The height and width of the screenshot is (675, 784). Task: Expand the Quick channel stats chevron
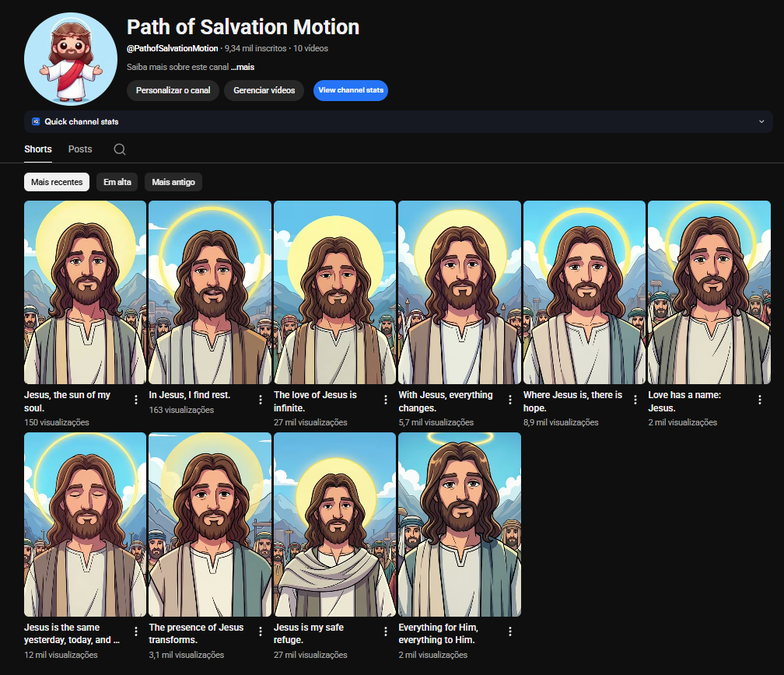(x=761, y=121)
